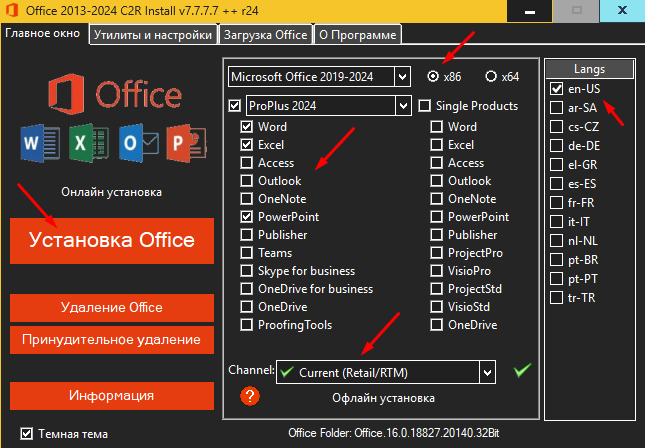Image resolution: width=645 pixels, height=448 pixels.
Task: Click the Langs header button
Action: click(589, 69)
